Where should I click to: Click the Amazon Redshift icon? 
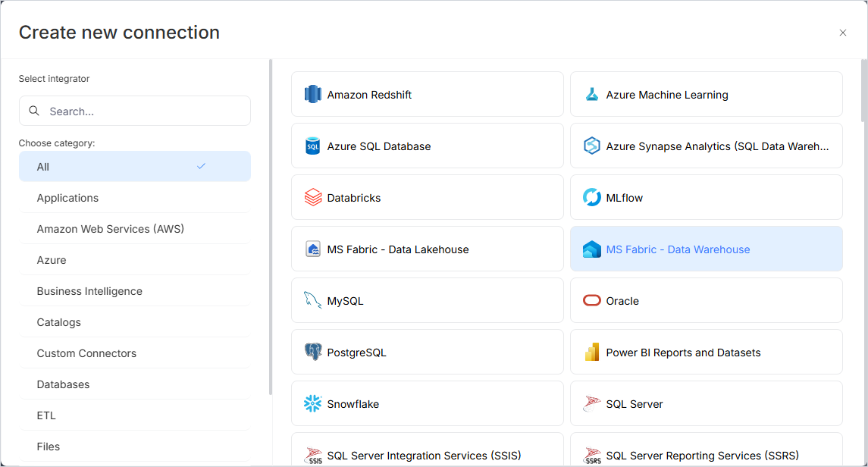click(x=312, y=95)
